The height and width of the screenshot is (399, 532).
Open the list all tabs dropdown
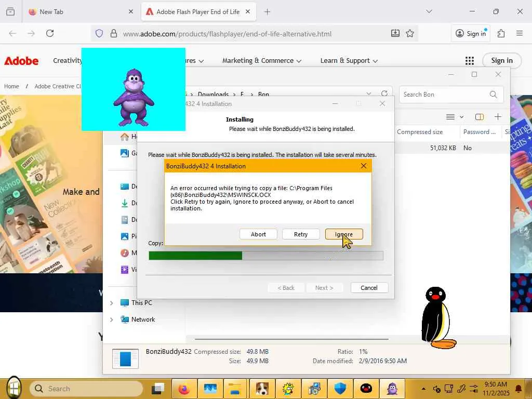pyautogui.click(x=429, y=11)
